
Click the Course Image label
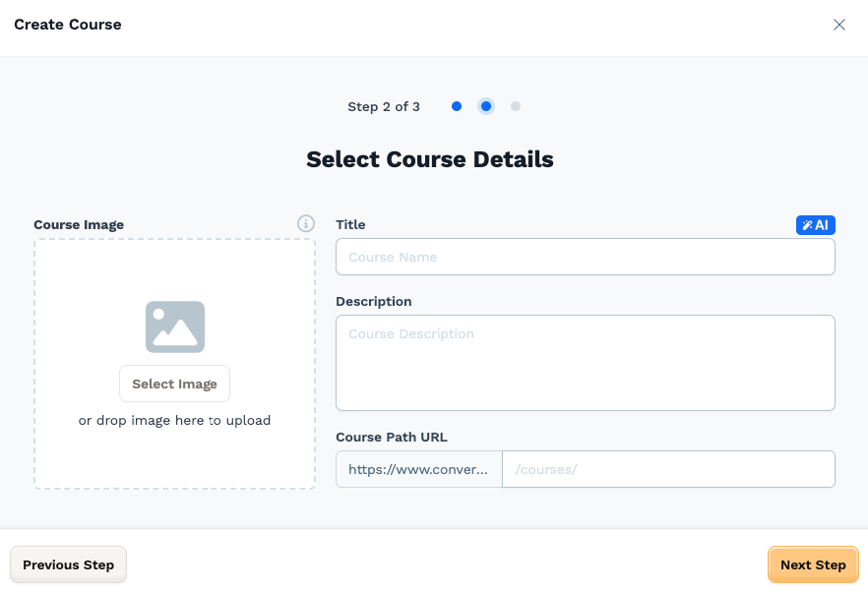click(79, 224)
